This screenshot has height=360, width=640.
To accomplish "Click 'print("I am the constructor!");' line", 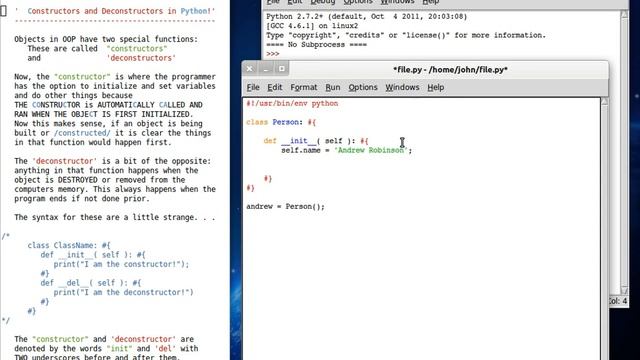I will tap(122, 264).
